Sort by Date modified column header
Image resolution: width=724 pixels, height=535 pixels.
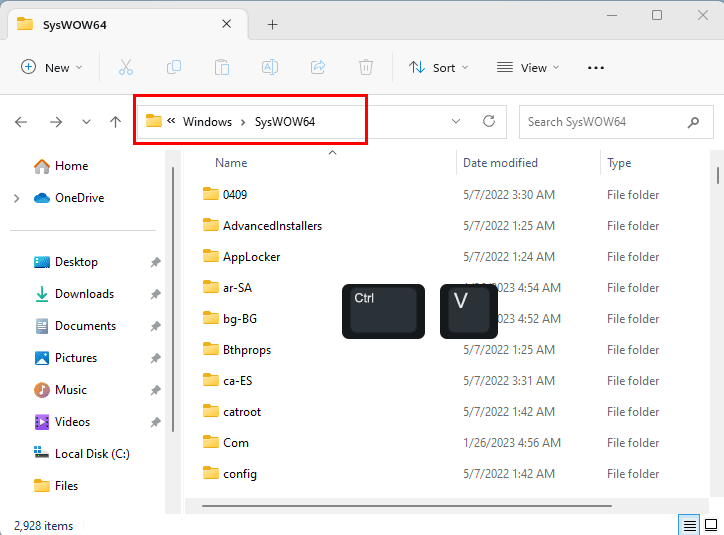[500, 163]
